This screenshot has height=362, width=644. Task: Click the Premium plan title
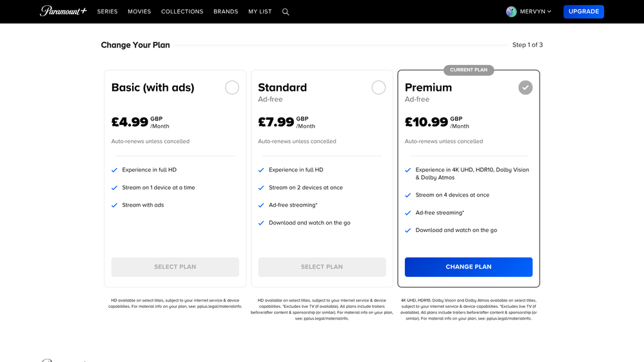(x=428, y=88)
